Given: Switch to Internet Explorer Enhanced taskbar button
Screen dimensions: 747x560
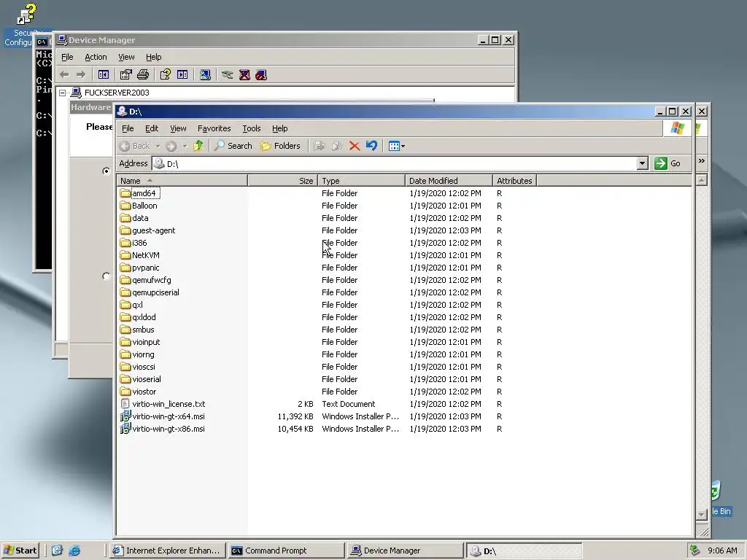Looking at the screenshot, I should tap(167, 551).
